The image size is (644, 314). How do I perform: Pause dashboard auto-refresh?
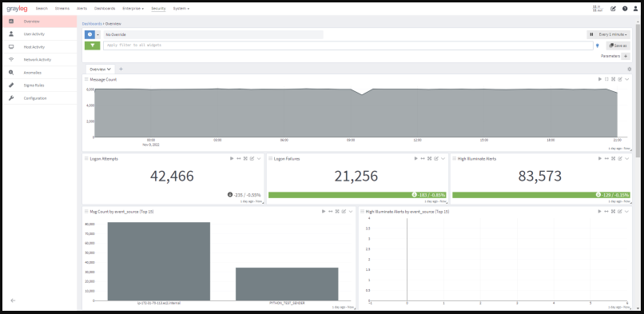coord(591,35)
